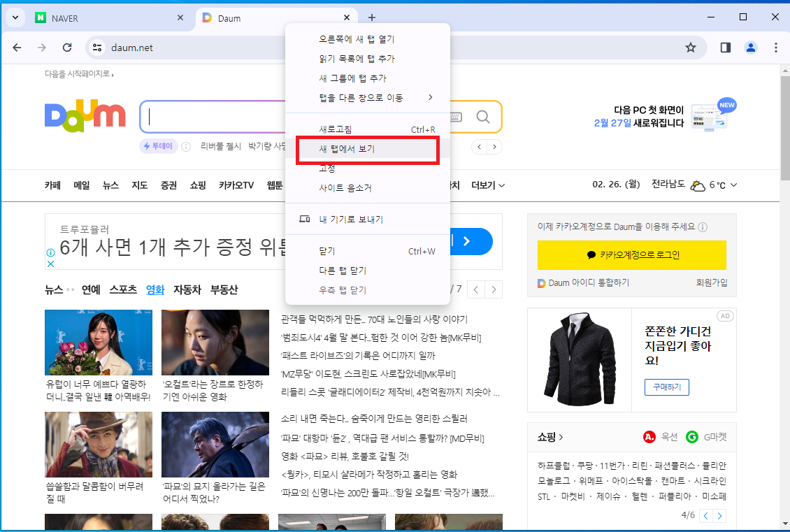Select 새 그룹에 탭 추가
This screenshot has width=790, height=532.
[367, 78]
